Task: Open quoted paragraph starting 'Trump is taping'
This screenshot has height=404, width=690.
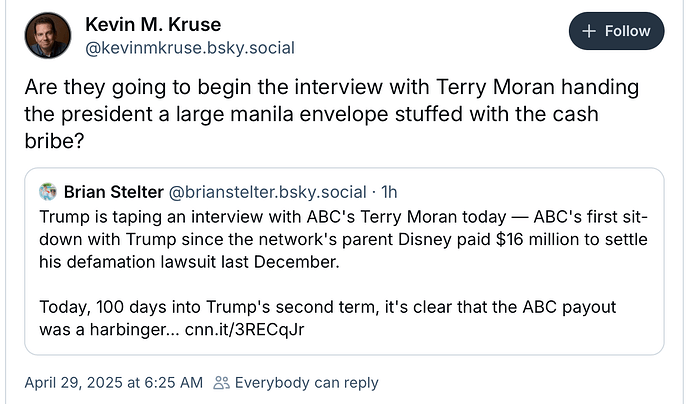Action: click(343, 239)
